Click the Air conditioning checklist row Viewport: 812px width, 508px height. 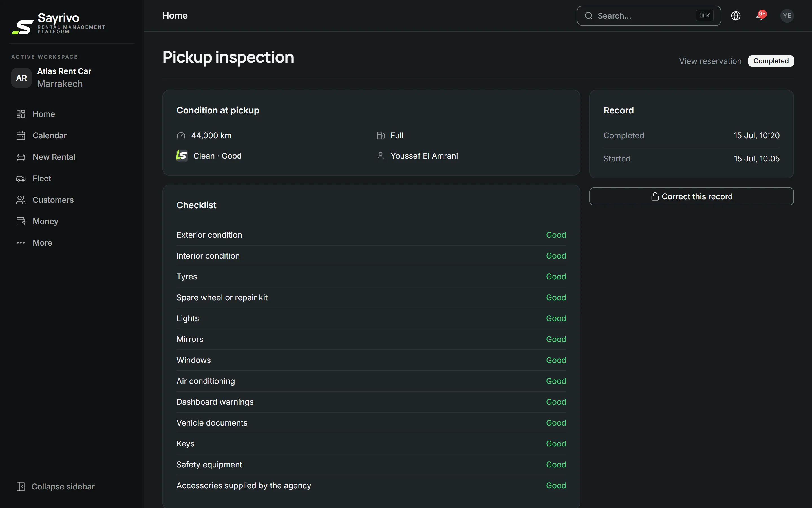pyautogui.click(x=371, y=381)
